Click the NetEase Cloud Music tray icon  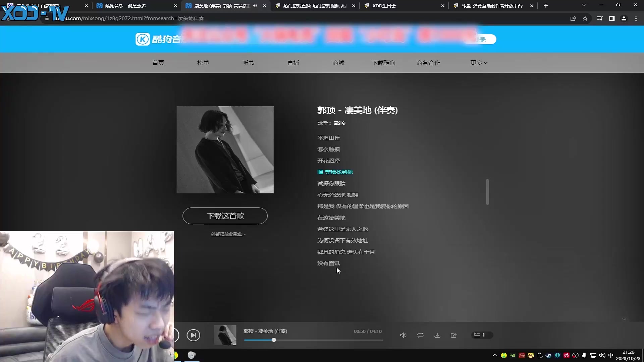pyautogui.click(x=567, y=355)
